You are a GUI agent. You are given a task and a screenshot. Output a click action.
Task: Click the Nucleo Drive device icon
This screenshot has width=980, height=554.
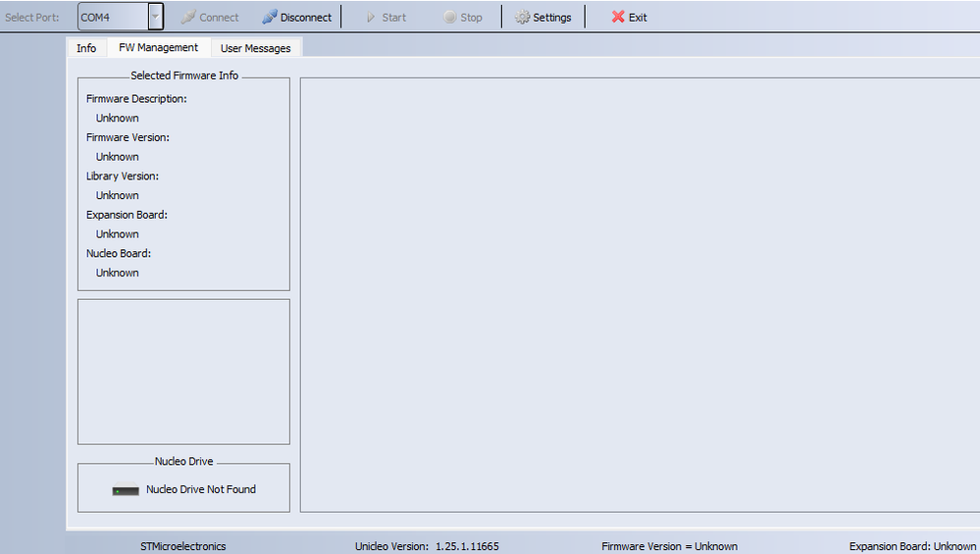126,490
